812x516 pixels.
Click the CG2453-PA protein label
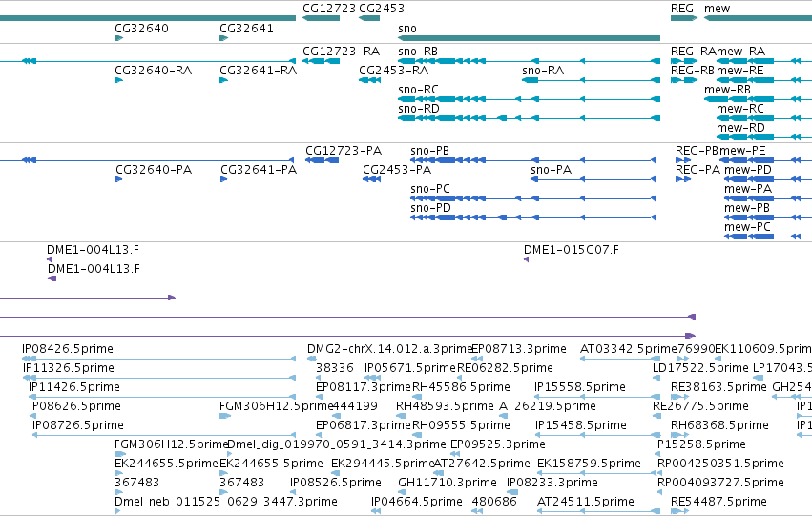tap(397, 170)
